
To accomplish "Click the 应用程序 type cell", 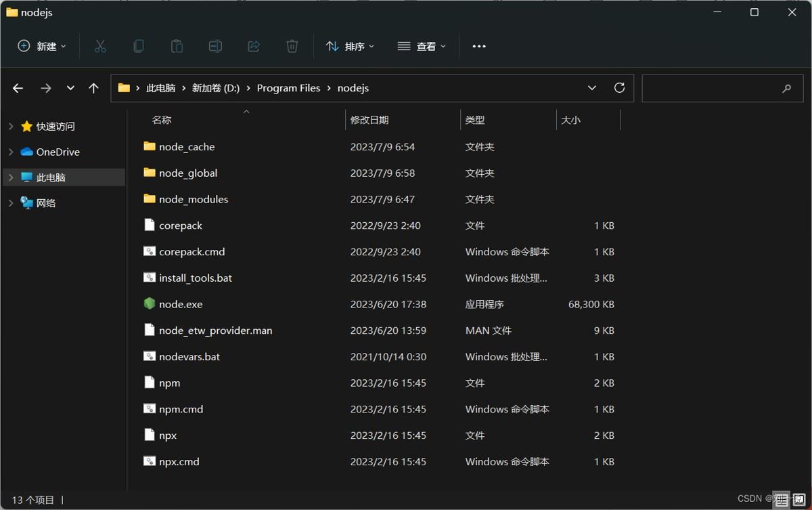I will click(x=484, y=304).
